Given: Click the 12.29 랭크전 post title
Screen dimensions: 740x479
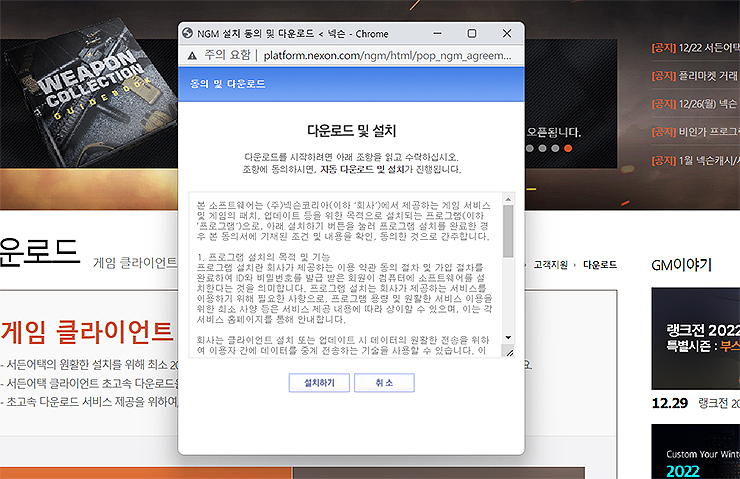Looking at the screenshot, I should (719, 403).
